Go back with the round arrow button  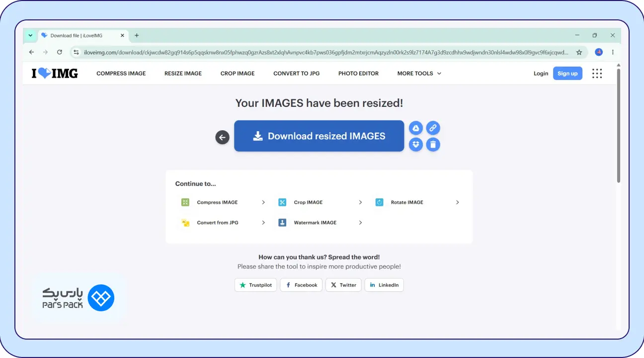coord(223,137)
